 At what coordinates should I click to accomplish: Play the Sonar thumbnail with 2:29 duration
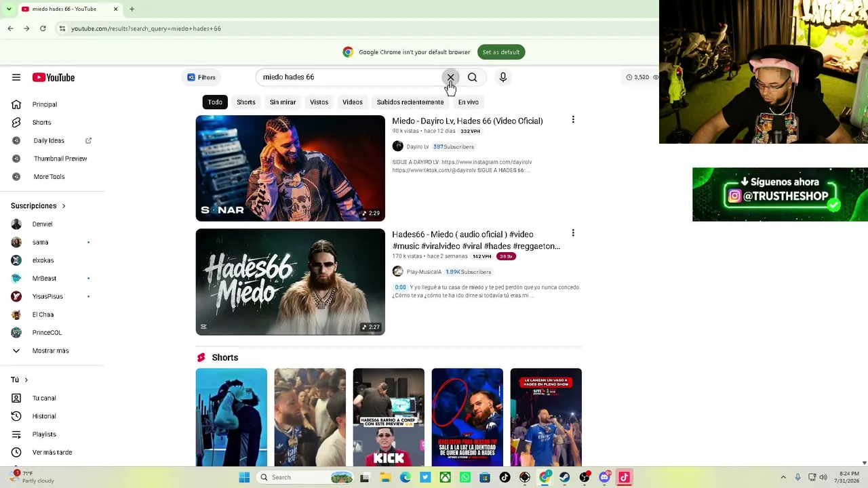point(290,168)
